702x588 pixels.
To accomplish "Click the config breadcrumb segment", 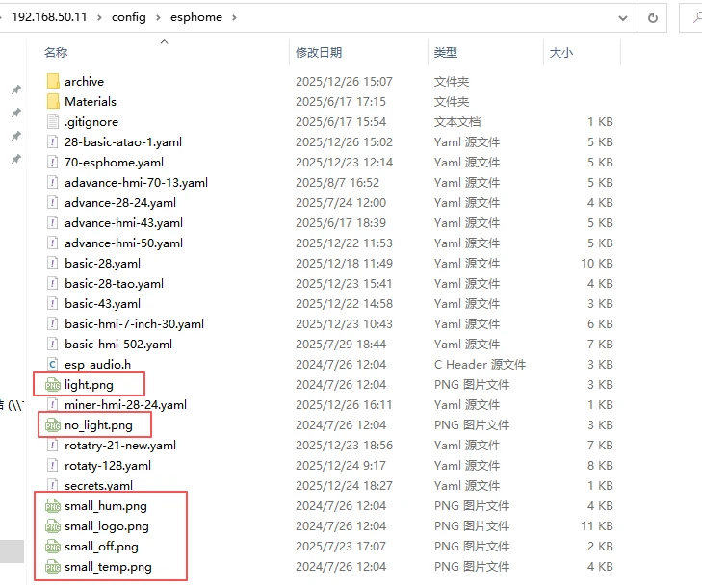I will [129, 17].
